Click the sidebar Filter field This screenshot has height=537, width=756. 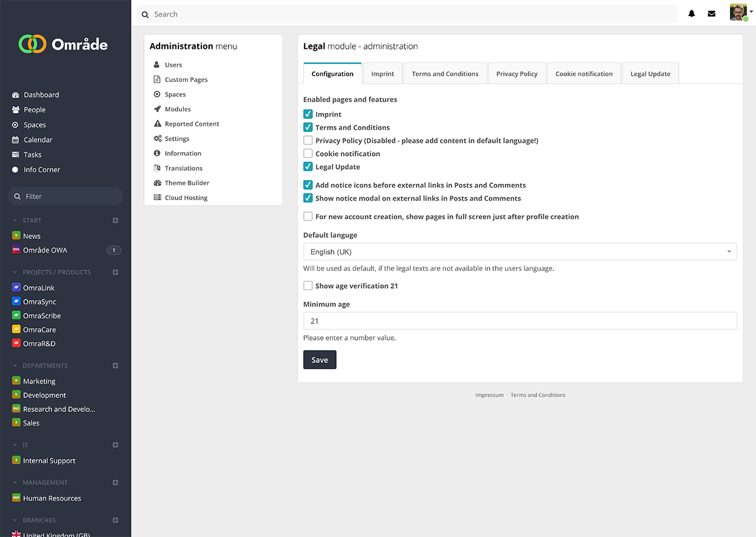click(x=66, y=197)
